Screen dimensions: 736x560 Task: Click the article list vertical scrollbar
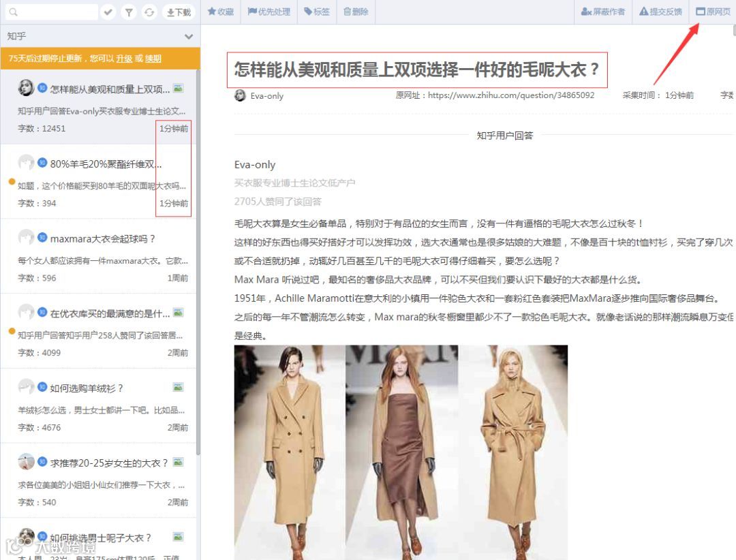(x=198, y=263)
